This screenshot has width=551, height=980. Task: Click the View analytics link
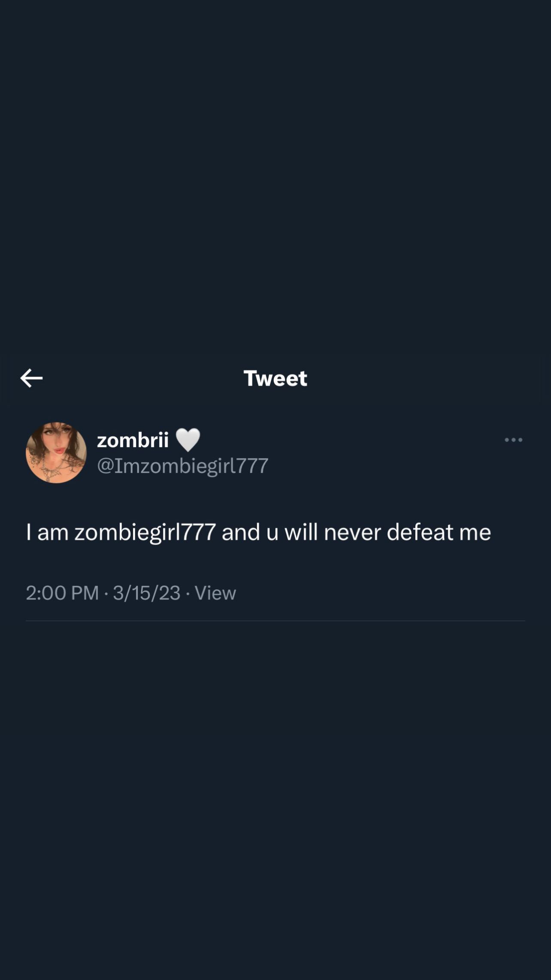point(215,593)
